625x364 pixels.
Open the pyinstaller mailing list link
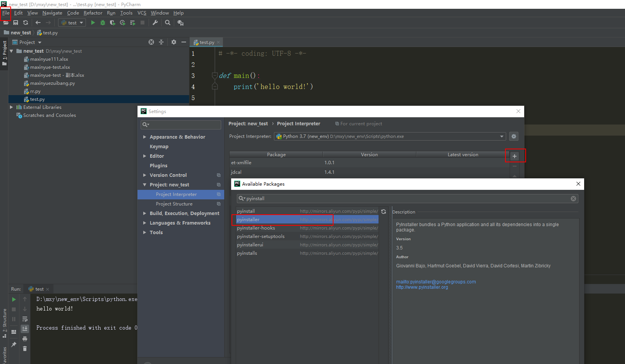436,282
